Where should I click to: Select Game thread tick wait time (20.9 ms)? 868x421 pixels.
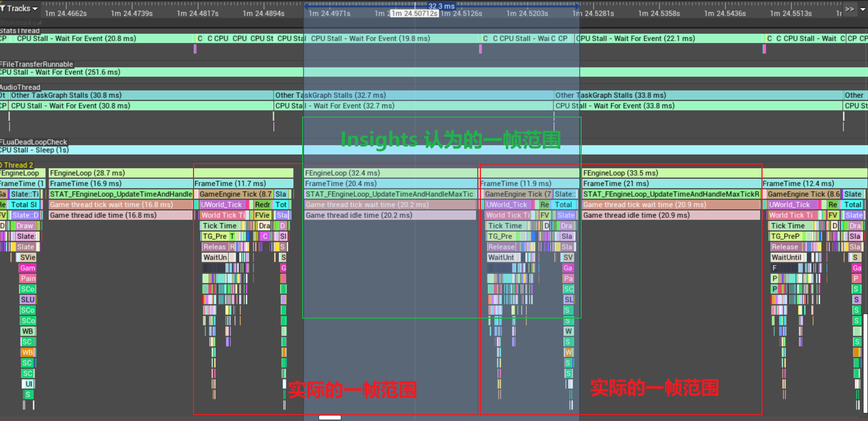(671, 205)
